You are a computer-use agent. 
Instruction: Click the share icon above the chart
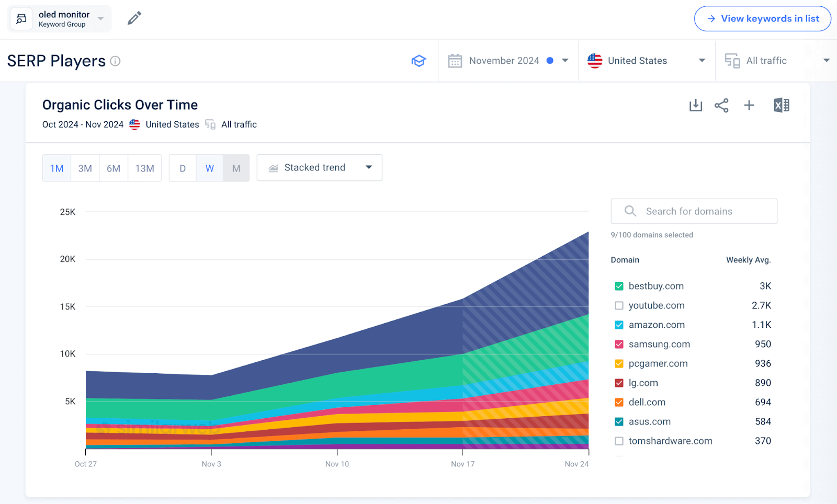[x=721, y=105]
